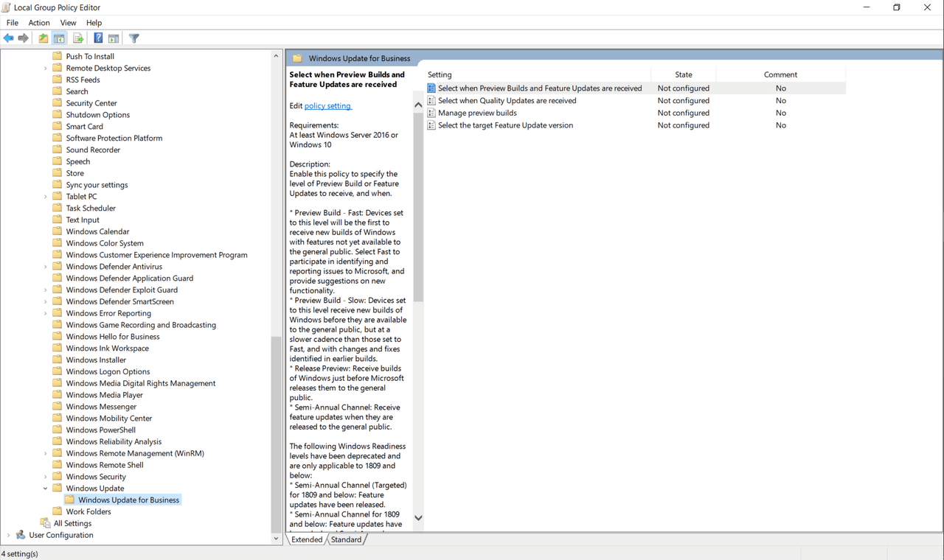Select Windows Ink Workspace tree item

(108, 349)
